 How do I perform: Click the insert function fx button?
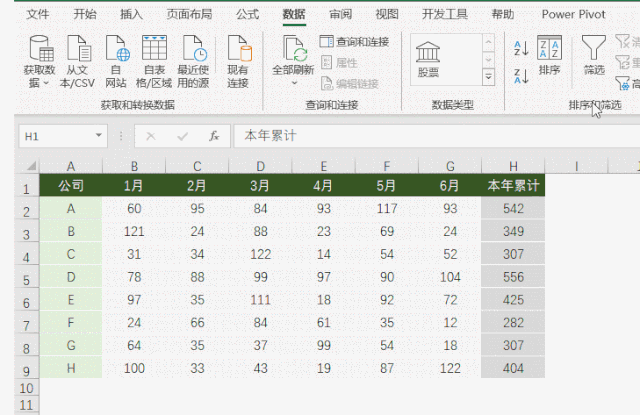click(213, 135)
